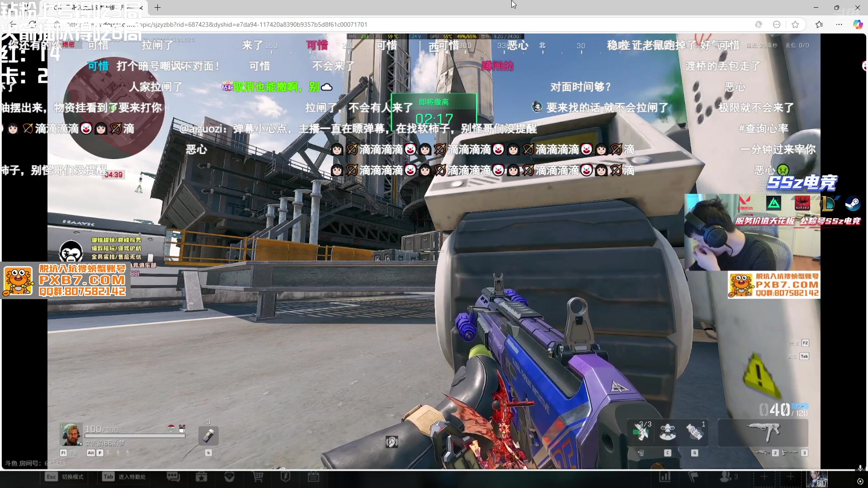The height and width of the screenshot is (488, 868).
Task: Click the 对面时间够? danmaku comment
Action: [x=580, y=87]
